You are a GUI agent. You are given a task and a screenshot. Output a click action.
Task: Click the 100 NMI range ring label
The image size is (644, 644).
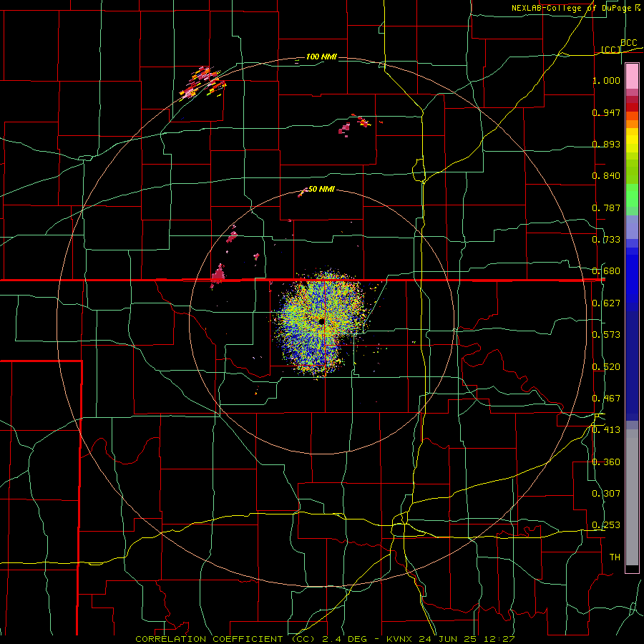click(x=321, y=57)
